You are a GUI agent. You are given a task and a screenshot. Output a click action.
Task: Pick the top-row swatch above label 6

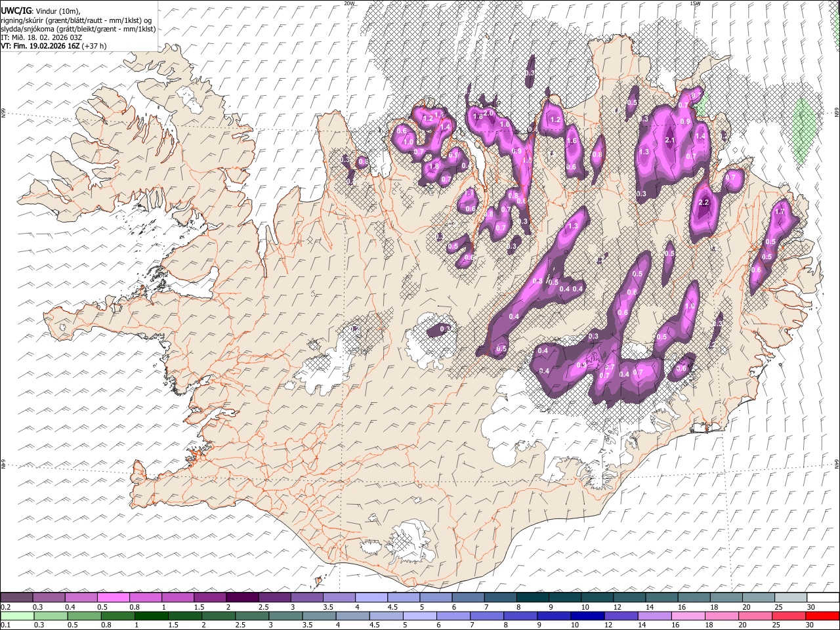tap(467, 598)
